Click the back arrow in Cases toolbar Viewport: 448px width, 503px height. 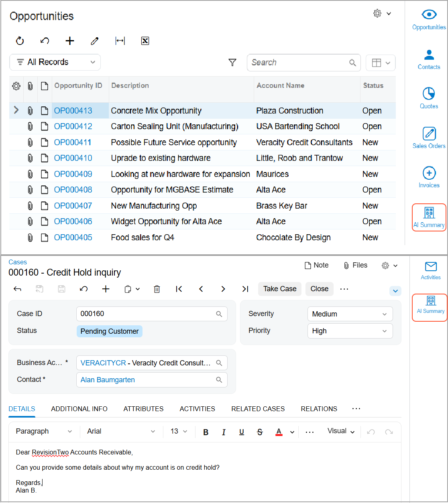pyautogui.click(x=17, y=289)
